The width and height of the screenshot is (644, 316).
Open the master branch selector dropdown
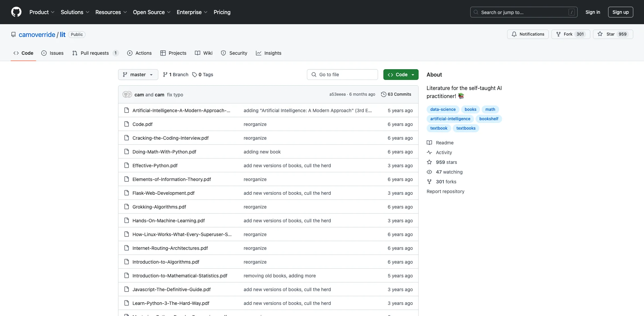pos(138,75)
